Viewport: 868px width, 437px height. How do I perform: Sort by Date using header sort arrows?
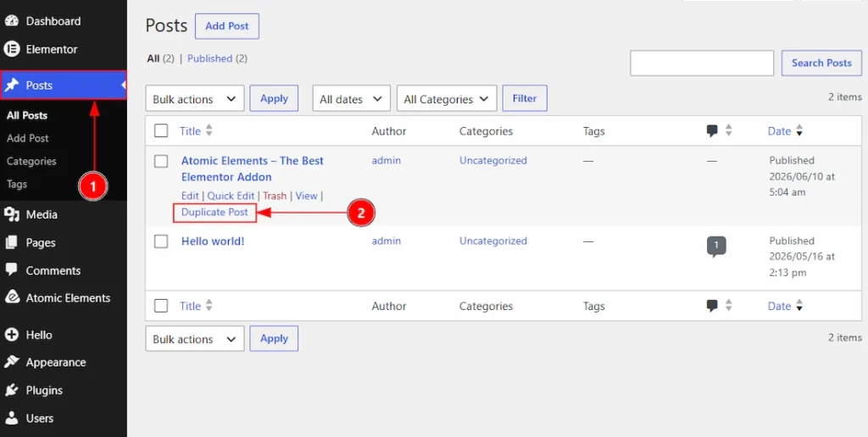tap(798, 131)
